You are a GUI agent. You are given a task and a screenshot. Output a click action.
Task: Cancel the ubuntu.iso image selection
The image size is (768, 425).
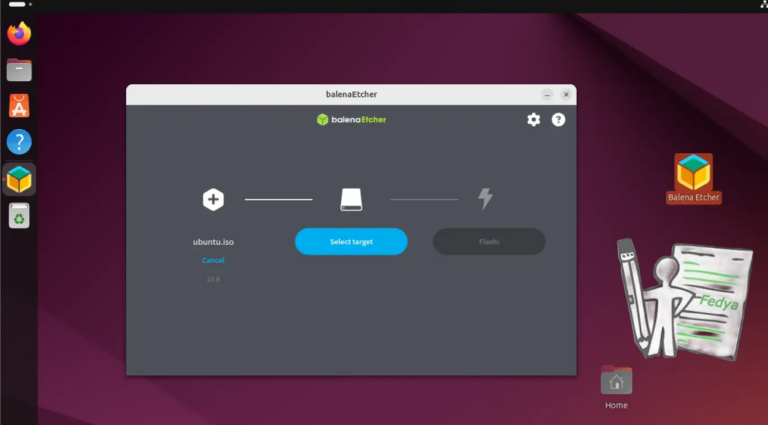[213, 260]
